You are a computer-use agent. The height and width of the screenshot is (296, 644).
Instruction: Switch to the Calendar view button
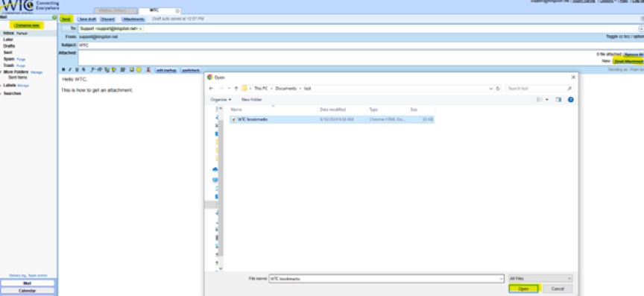coord(28,291)
